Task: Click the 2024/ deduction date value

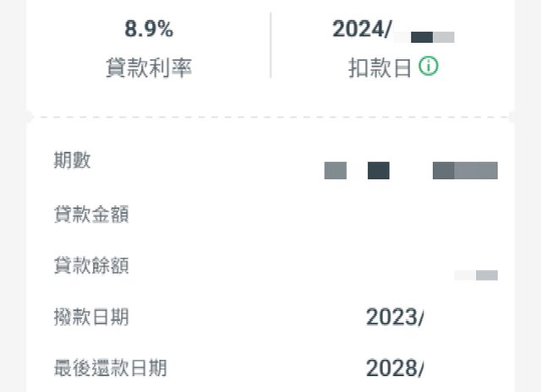Action: (362, 30)
